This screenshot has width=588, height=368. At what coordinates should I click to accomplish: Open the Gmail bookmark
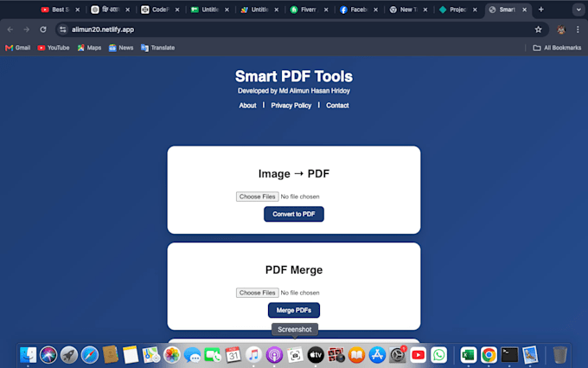point(17,48)
